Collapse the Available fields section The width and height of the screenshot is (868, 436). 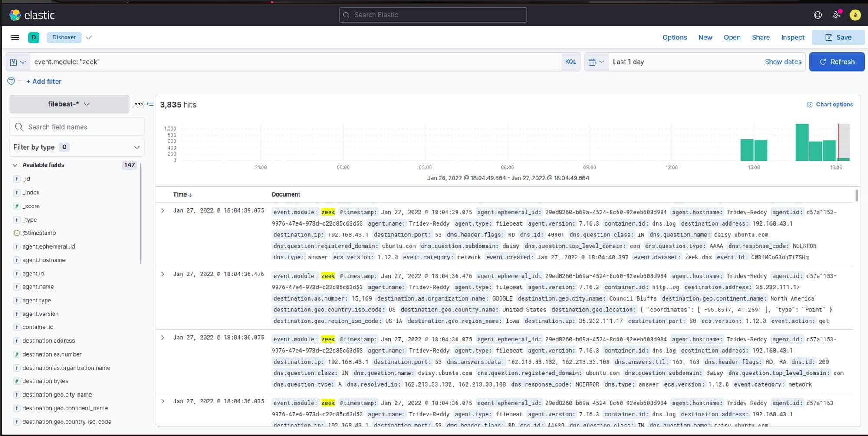pyautogui.click(x=15, y=165)
